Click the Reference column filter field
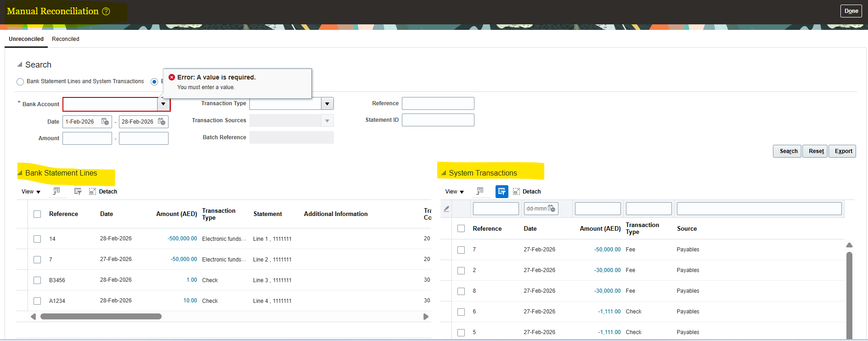 click(496, 209)
